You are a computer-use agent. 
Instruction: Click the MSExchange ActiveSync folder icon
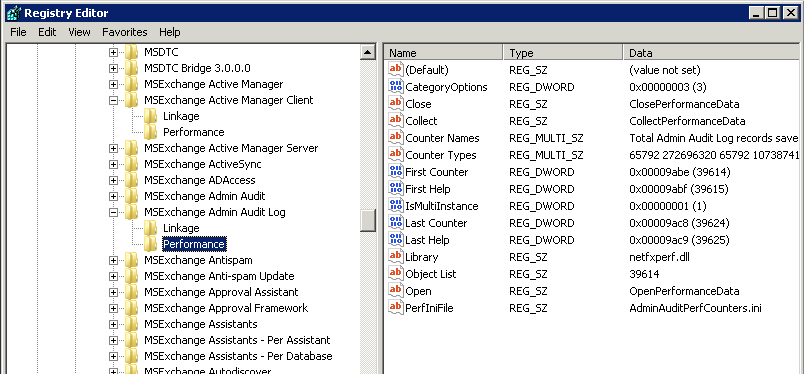coord(131,164)
